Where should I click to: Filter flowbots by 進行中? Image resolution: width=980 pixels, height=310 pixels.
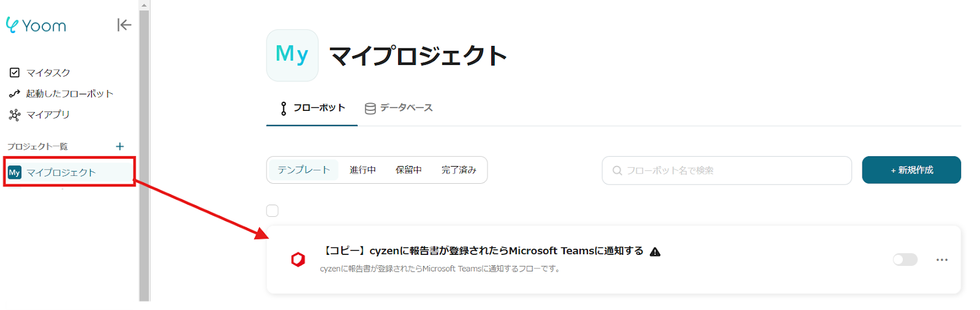(363, 170)
